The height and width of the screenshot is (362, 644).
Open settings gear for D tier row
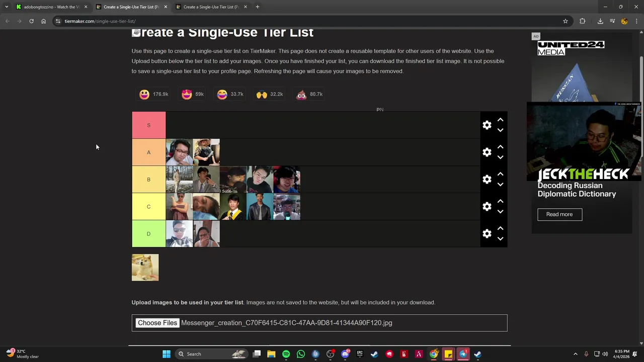(487, 234)
